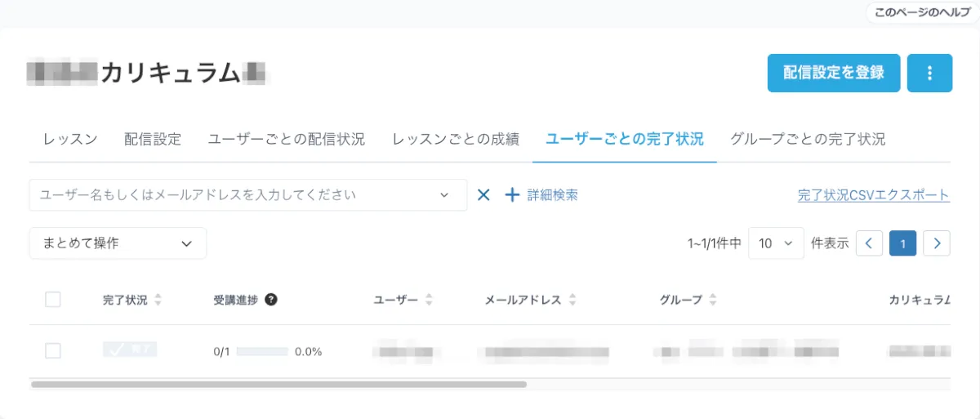
Task: Clear the search with the X icon
Action: click(x=483, y=195)
